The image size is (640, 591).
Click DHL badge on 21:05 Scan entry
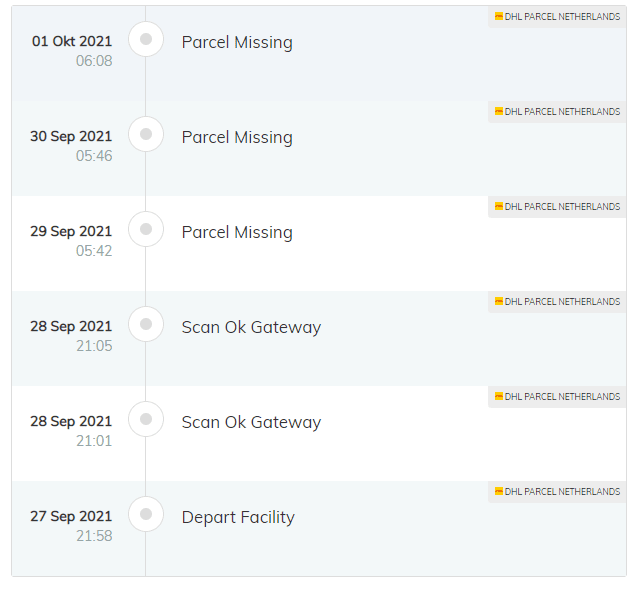(557, 301)
